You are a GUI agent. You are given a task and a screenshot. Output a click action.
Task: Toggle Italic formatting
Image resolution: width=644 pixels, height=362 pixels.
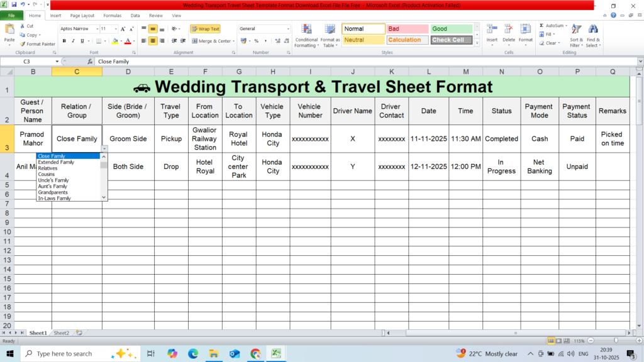pos(73,41)
